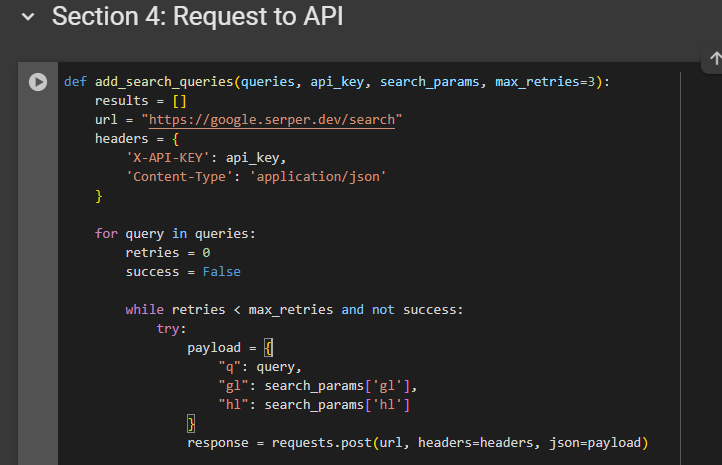The image size is (722, 465).
Task: Place cursor on 'results = []' line
Action: 140,101
